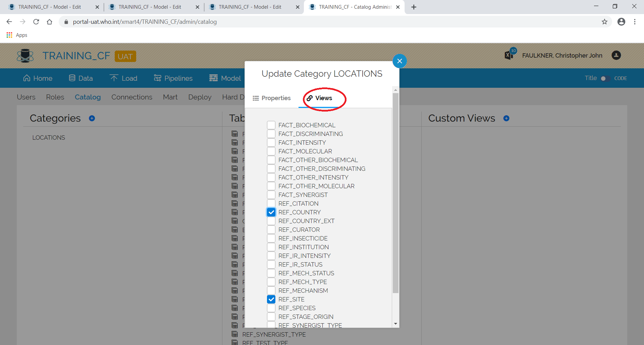The image size is (644, 345).
Task: Enable the FACT_INTENSITY checkbox
Action: tap(271, 142)
